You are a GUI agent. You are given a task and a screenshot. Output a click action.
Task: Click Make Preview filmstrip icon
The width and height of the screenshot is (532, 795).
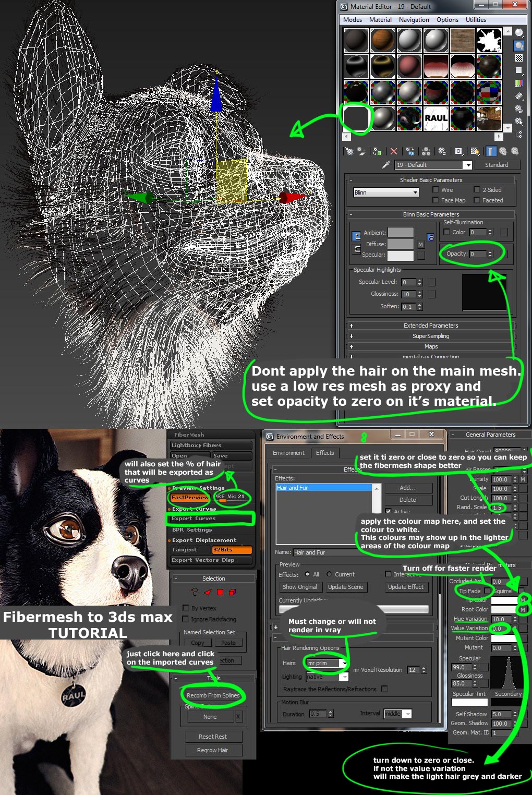519,96
